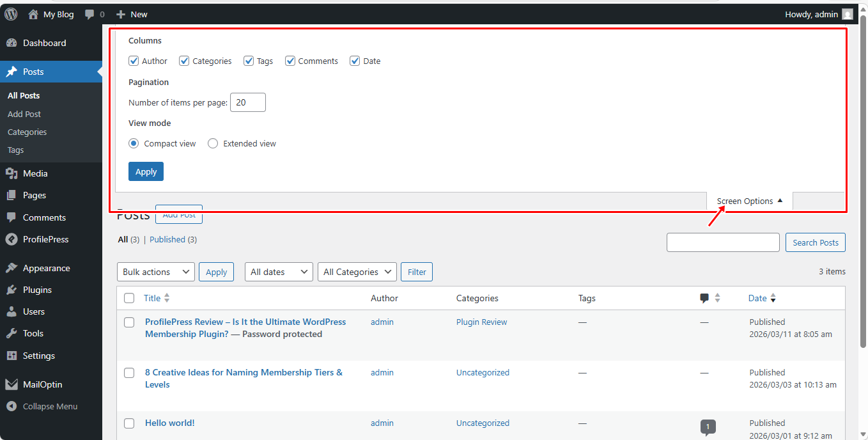The height and width of the screenshot is (440, 868).
Task: Sort posts by comments column icon
Action: tap(704, 298)
